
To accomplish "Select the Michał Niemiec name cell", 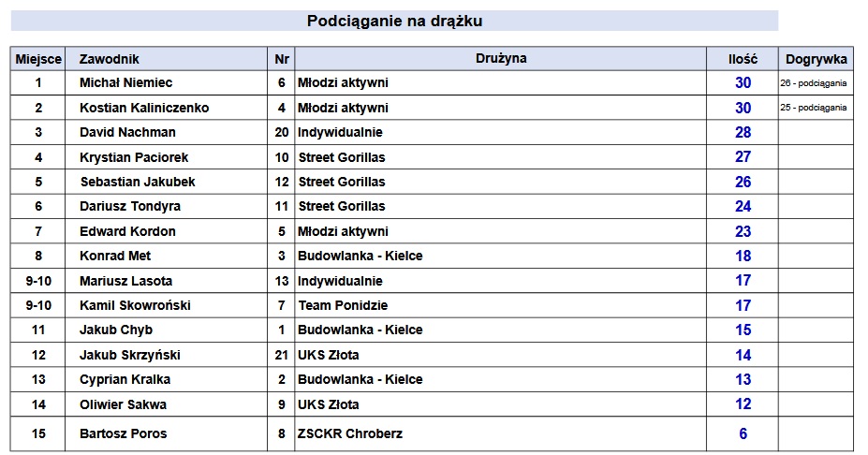I will (x=126, y=83).
